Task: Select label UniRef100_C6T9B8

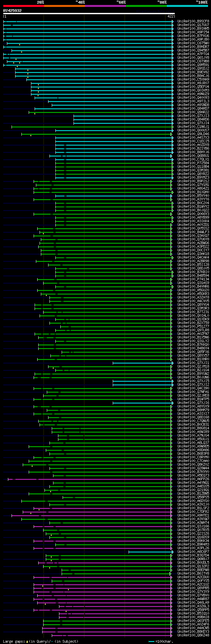Action: point(193,61)
